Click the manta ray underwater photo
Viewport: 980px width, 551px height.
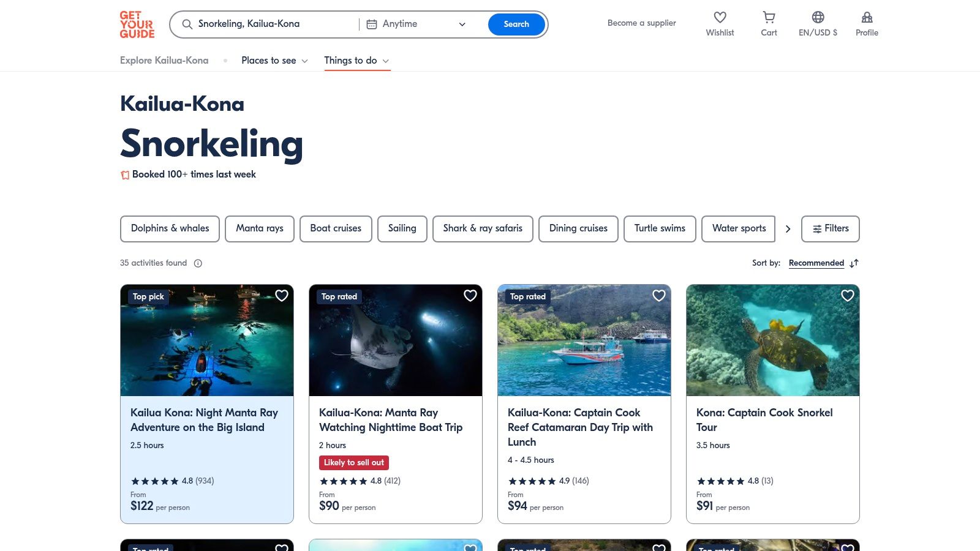(x=396, y=340)
